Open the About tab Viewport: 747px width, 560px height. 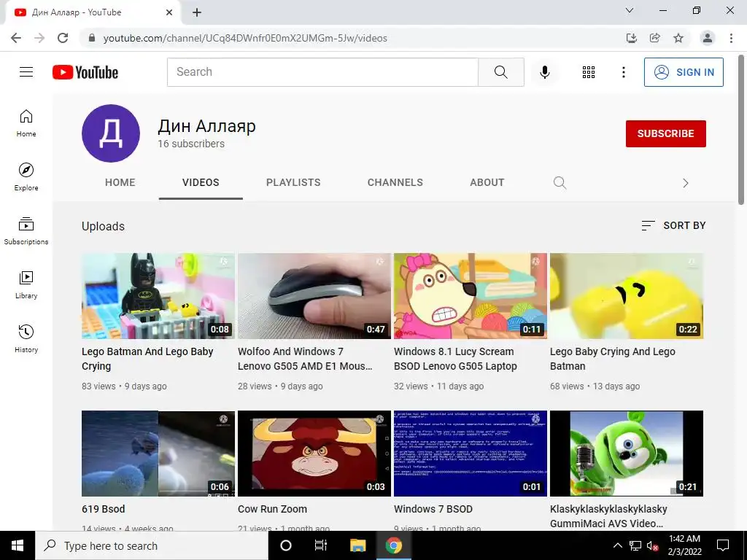[487, 182]
